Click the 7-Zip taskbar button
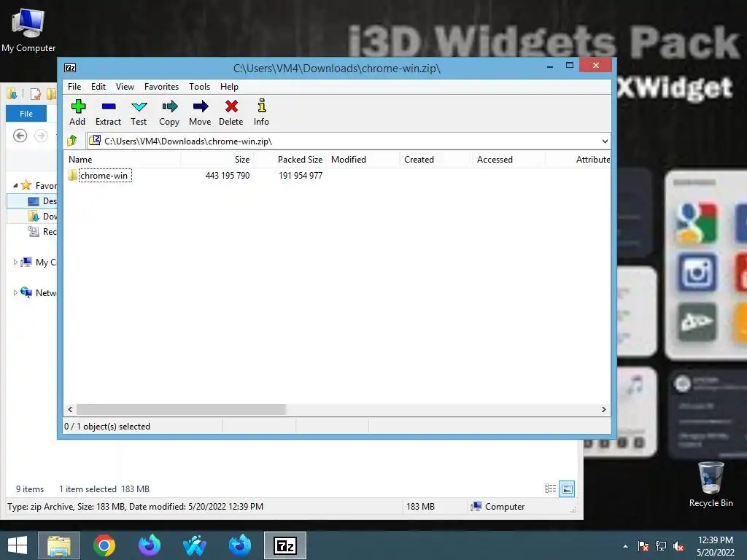Viewport: 747px width, 560px height. coord(285,545)
